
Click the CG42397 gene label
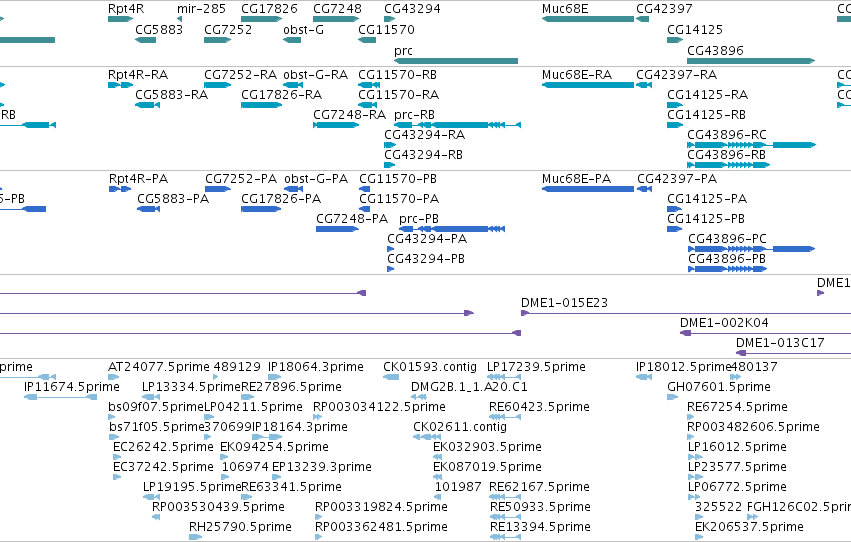pos(664,9)
